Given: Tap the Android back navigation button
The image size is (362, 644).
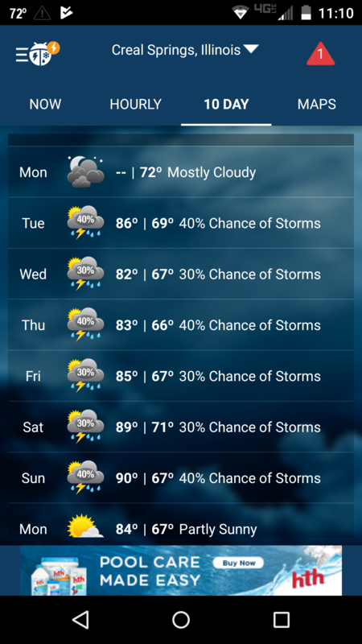Looking at the screenshot, I should click(x=80, y=619).
